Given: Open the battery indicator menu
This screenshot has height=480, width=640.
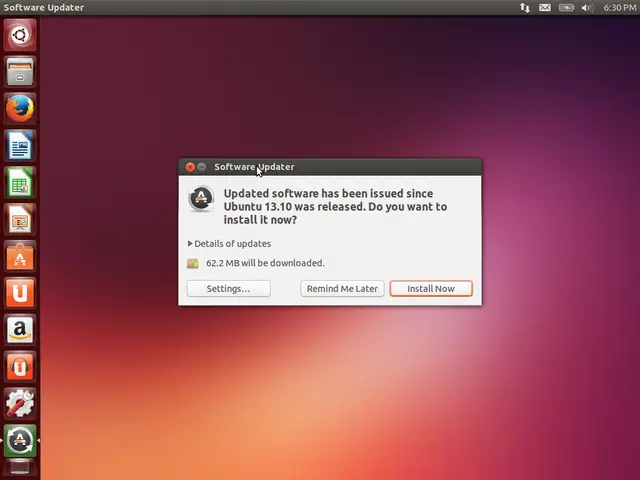Looking at the screenshot, I should [x=567, y=7].
